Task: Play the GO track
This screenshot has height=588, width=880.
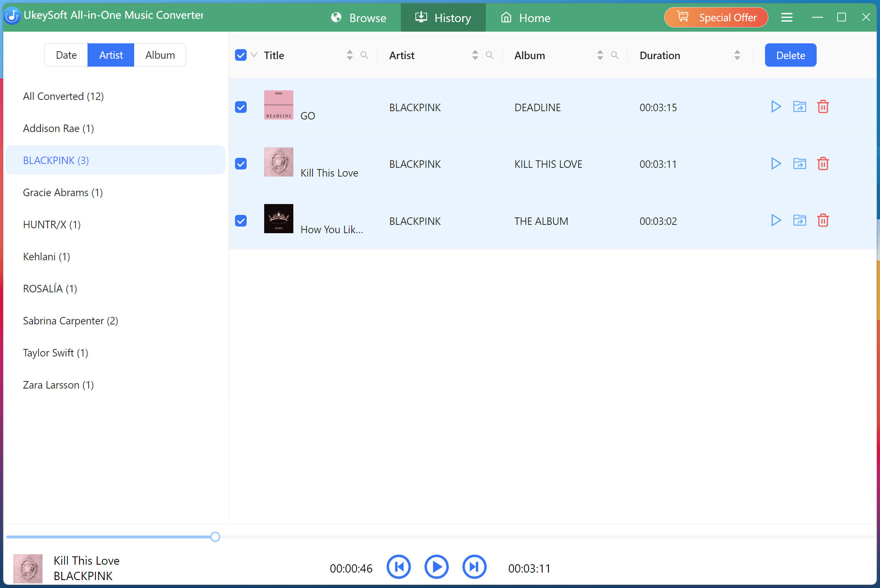Action: (775, 107)
